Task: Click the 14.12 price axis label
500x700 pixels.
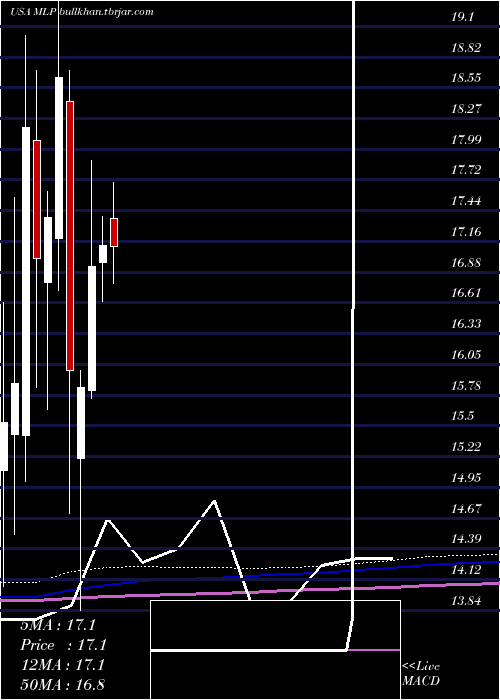Action: point(466,570)
